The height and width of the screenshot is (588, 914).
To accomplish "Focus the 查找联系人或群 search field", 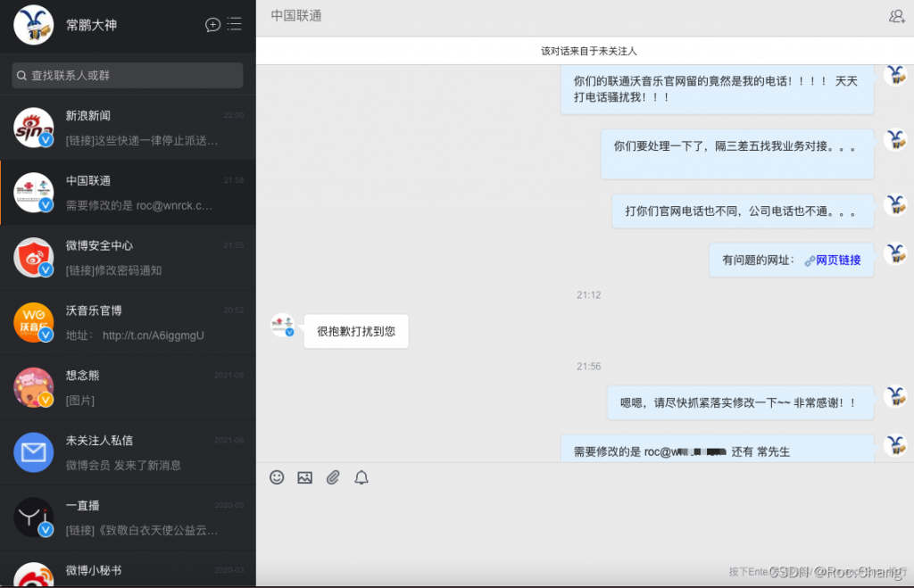I will [128, 75].
